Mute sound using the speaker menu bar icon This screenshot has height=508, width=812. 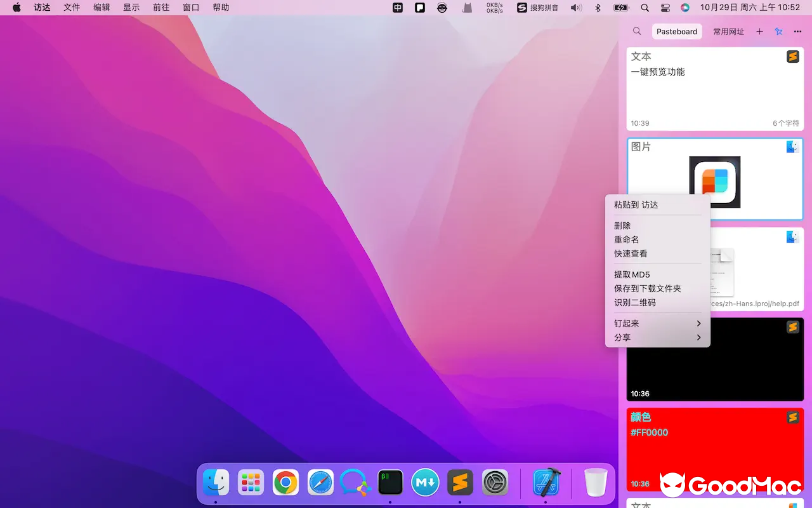(x=575, y=8)
